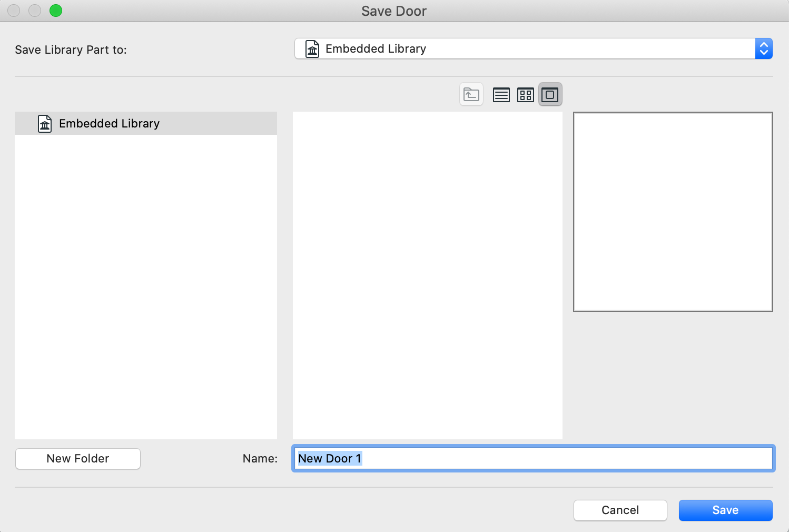The height and width of the screenshot is (532, 789).
Task: Create a New Folder
Action: pos(78,459)
